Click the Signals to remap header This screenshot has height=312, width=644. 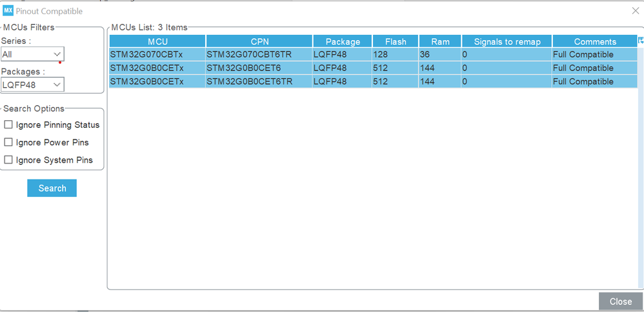507,41
